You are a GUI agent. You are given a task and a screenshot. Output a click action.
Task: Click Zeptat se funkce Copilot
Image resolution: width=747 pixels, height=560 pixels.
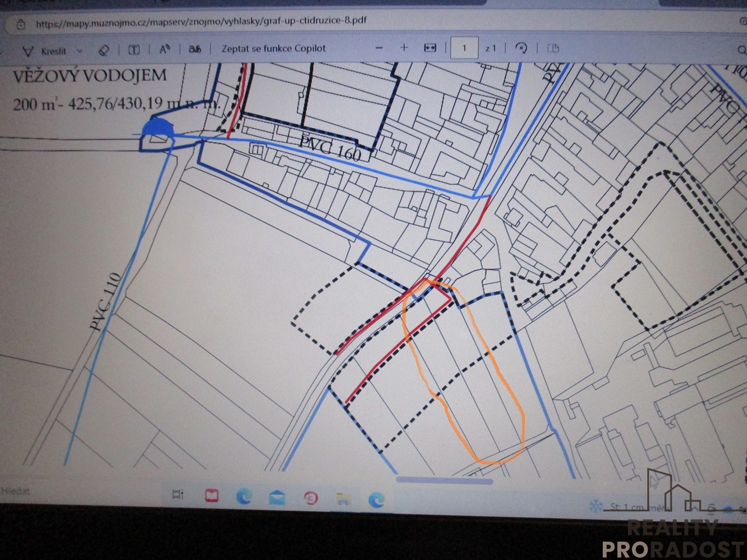(273, 49)
